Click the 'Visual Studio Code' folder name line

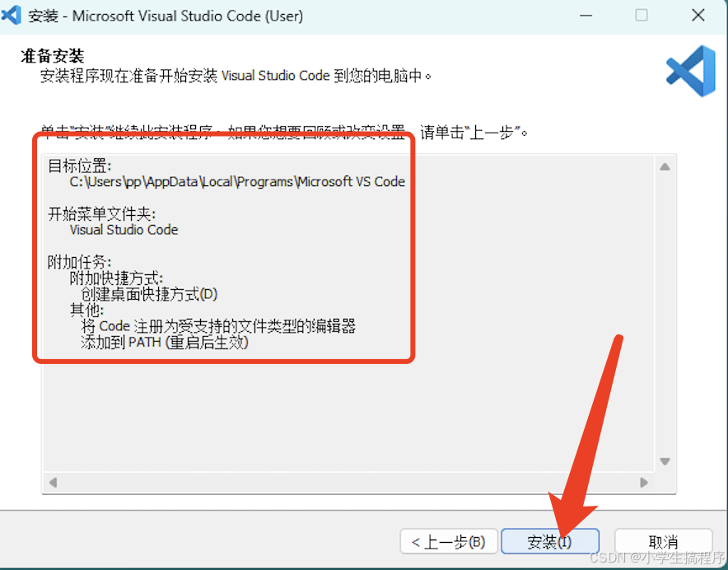click(124, 230)
